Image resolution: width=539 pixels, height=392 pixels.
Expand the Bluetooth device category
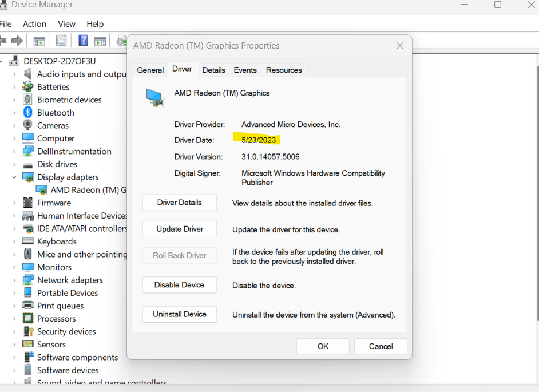point(14,112)
